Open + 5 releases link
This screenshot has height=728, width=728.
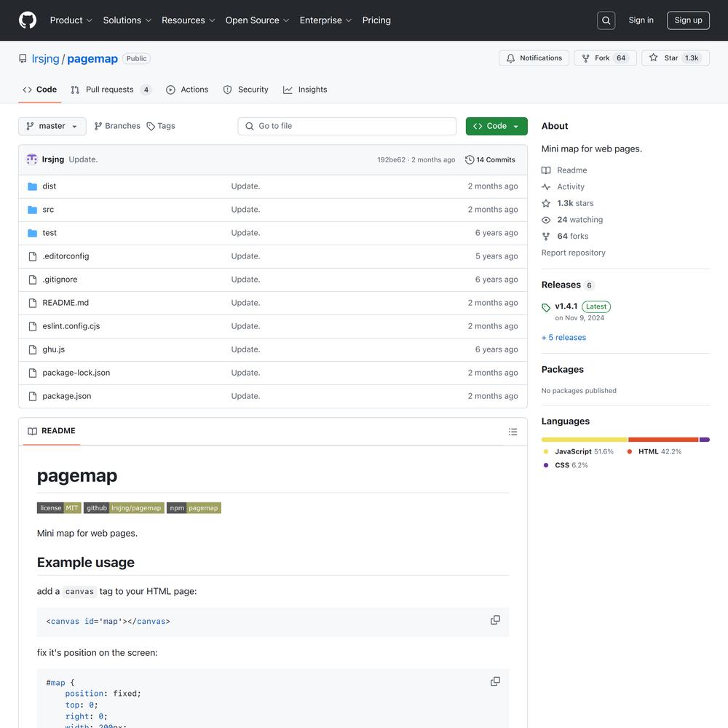point(563,338)
